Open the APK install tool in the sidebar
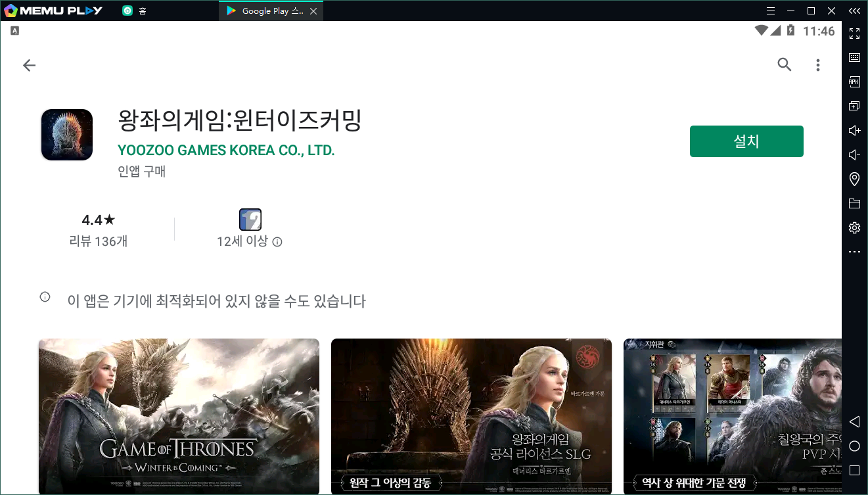This screenshot has width=868, height=495. [854, 82]
